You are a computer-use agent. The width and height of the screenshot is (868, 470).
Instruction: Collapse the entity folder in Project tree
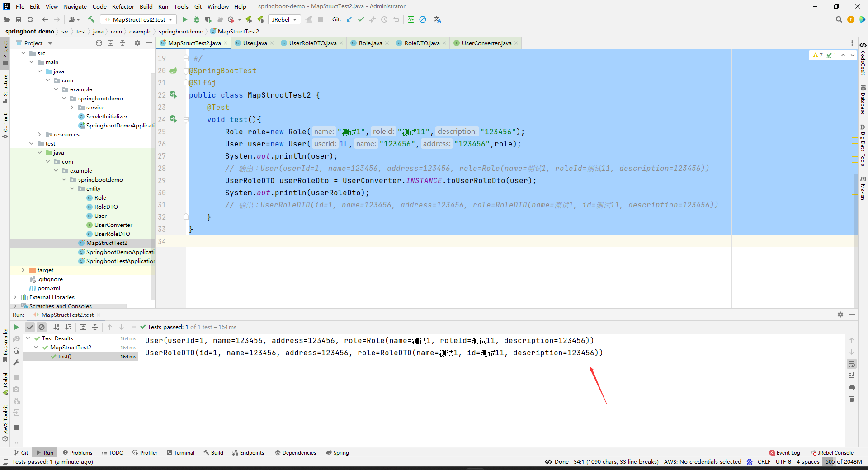pyautogui.click(x=72, y=188)
